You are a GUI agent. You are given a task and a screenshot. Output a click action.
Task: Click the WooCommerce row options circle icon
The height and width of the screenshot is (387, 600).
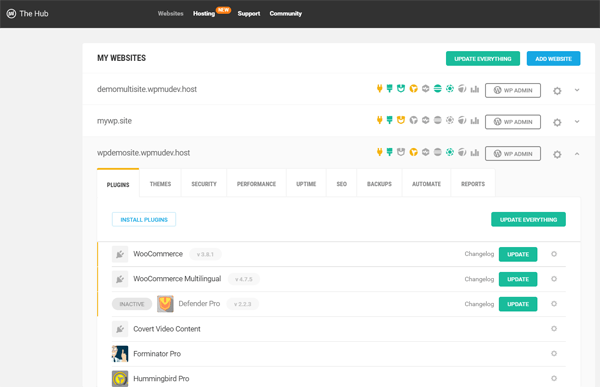[554, 254]
